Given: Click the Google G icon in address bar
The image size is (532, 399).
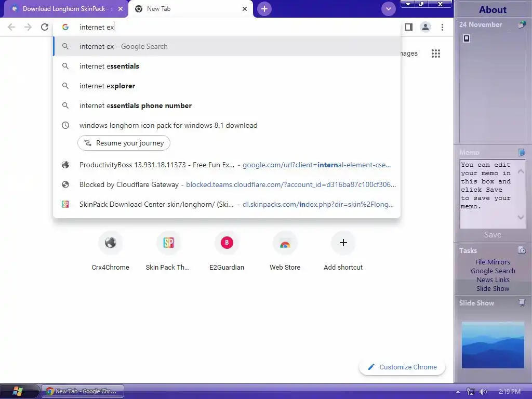Looking at the screenshot, I should click(65, 27).
